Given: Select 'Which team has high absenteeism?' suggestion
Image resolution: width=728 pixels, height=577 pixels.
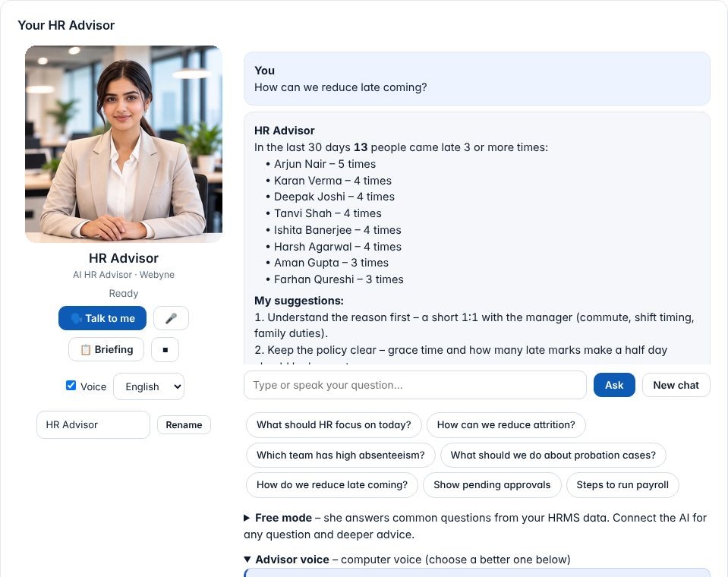Looking at the screenshot, I should click(x=340, y=455).
